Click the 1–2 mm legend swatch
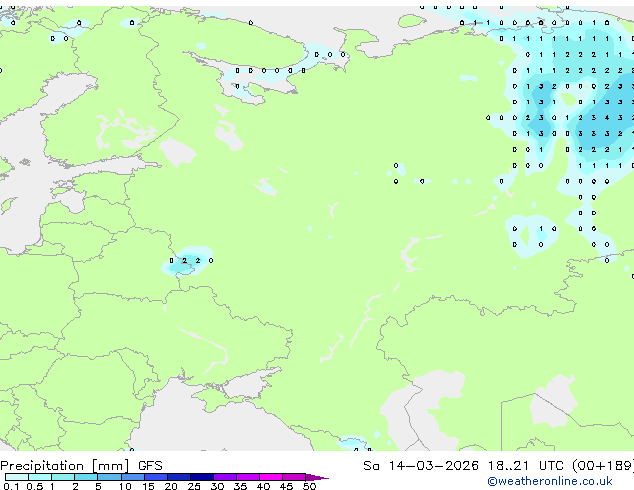This screenshot has height=490, width=634. [63, 477]
